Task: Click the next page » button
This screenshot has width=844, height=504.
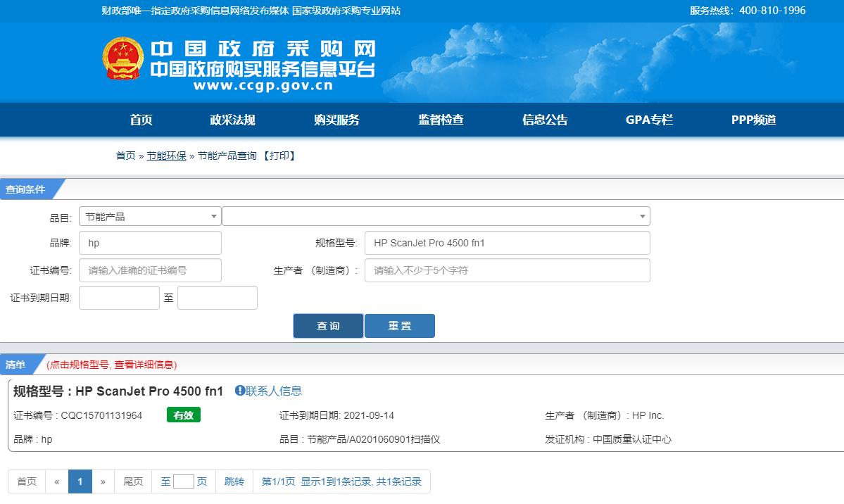Action: click(x=103, y=481)
